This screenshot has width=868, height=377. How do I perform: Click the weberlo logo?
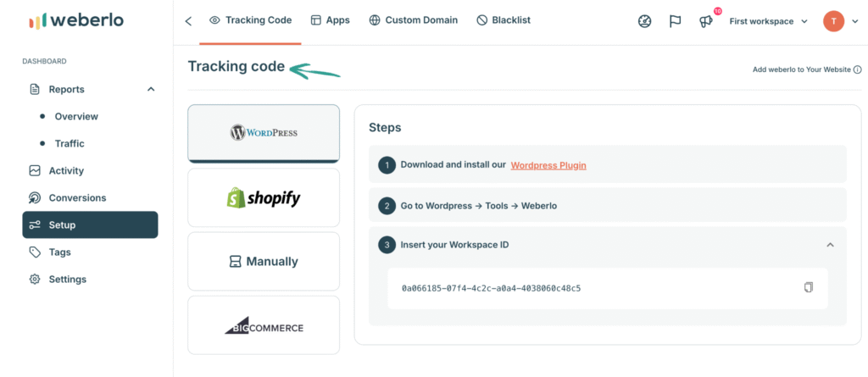tap(76, 21)
